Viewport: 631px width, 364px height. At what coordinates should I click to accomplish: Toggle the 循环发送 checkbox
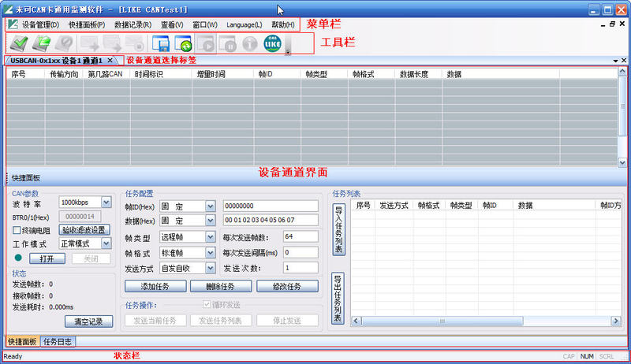[x=207, y=305]
